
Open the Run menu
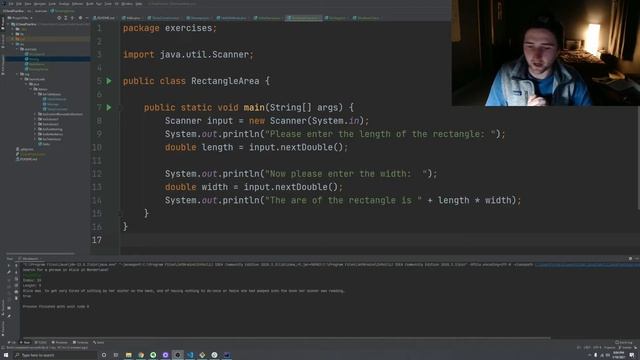pos(99,4)
